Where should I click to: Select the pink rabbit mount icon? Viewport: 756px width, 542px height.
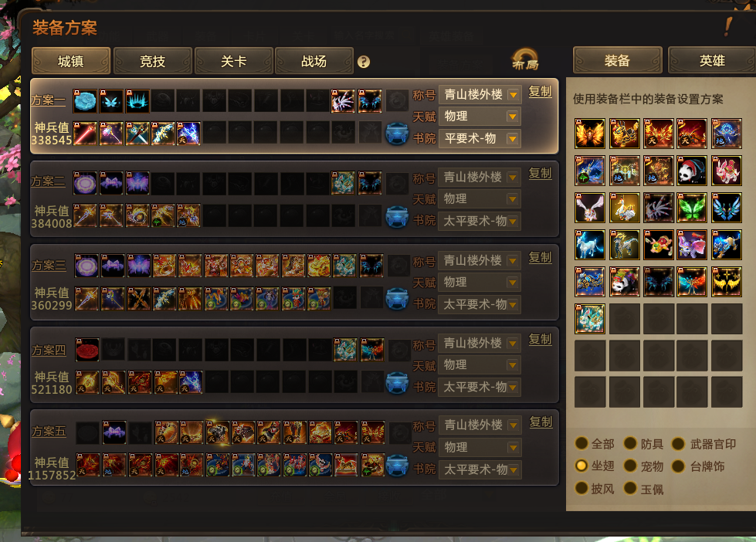[x=727, y=171]
